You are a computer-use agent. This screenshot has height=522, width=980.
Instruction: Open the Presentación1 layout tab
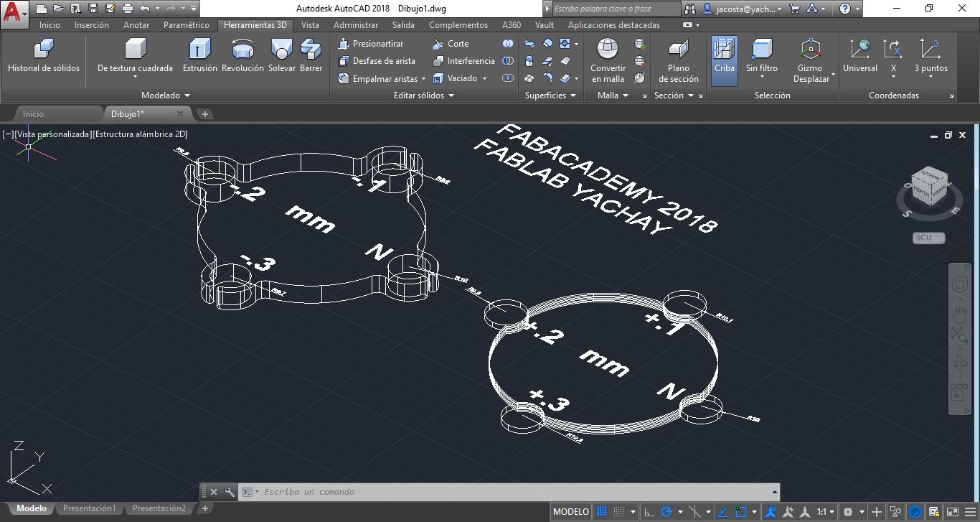coord(89,508)
